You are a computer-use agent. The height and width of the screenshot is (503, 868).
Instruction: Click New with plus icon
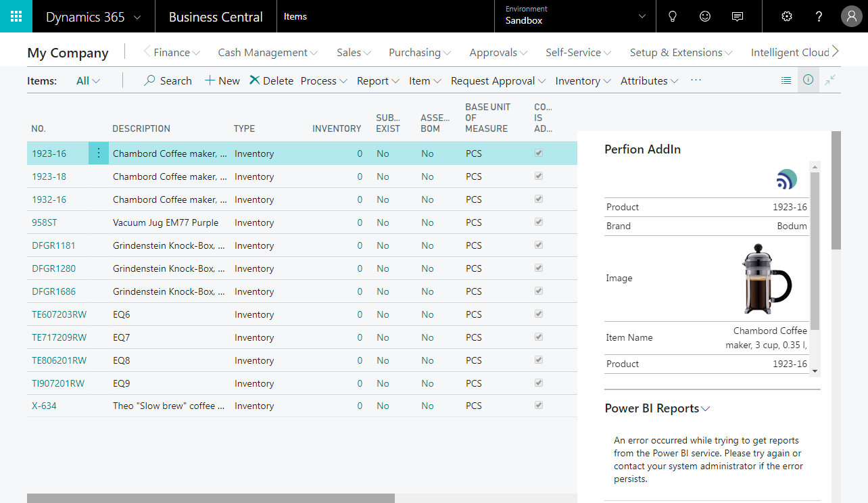[x=222, y=80]
